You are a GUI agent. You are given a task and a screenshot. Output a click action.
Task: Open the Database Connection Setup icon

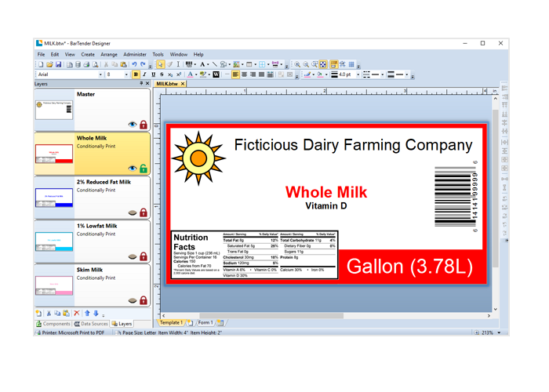point(78,64)
